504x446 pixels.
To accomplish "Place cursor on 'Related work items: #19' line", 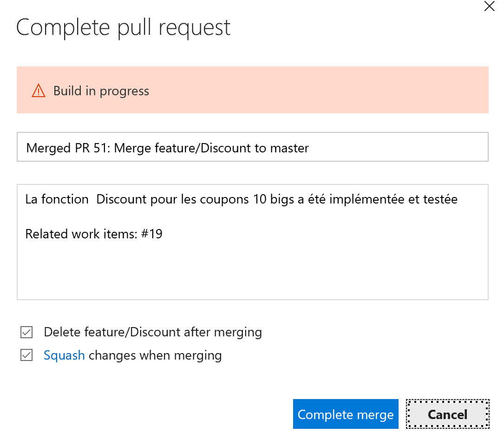I will [94, 234].
